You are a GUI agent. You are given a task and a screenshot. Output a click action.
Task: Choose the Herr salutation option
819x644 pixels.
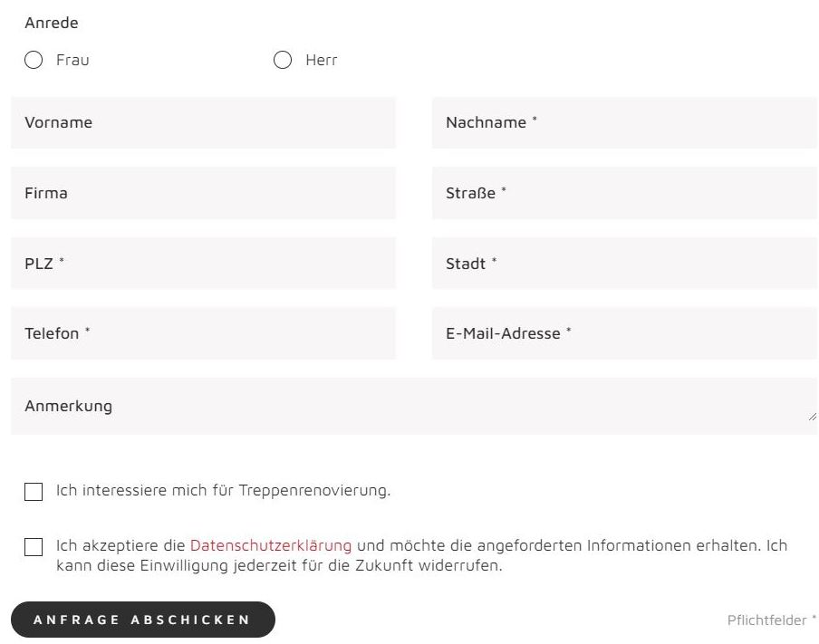283,61
